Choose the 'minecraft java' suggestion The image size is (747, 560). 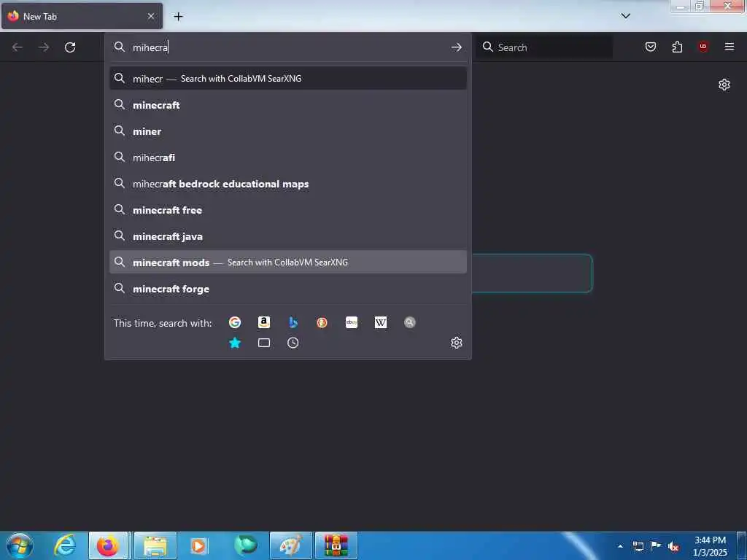(287, 236)
